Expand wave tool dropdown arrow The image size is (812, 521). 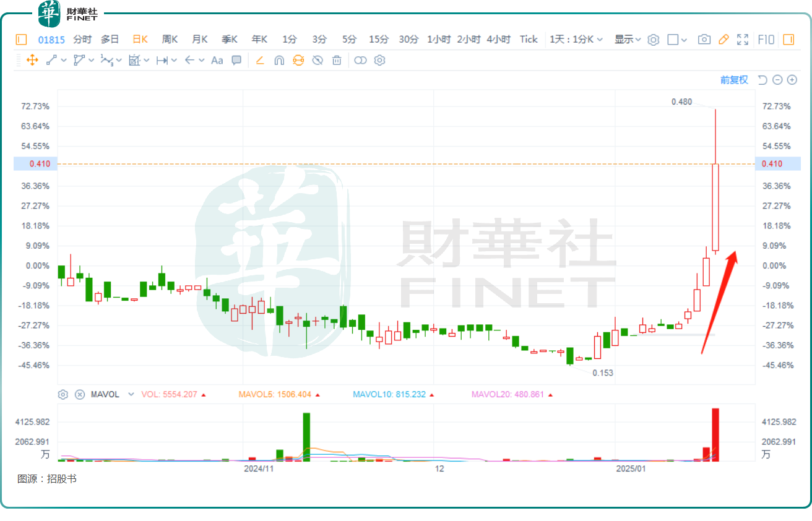(x=119, y=61)
